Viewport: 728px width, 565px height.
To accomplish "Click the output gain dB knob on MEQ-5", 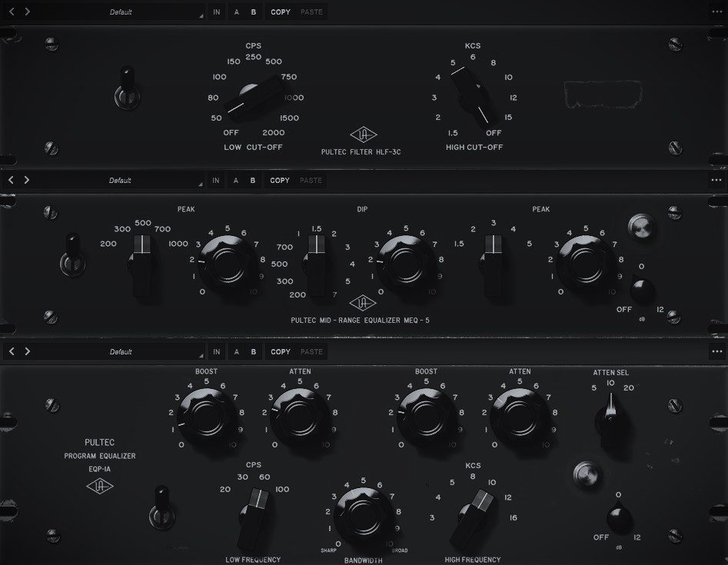I will pyautogui.click(x=642, y=291).
